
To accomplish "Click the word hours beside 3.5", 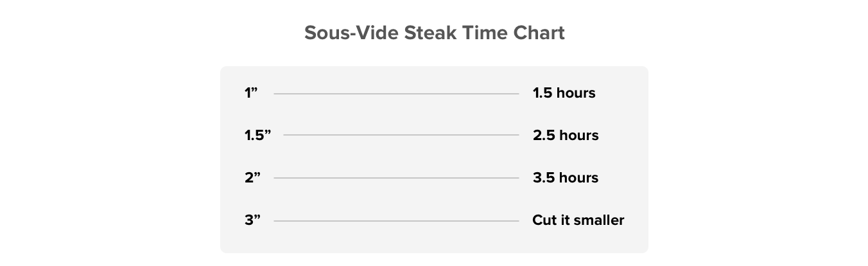I will click(x=577, y=178).
